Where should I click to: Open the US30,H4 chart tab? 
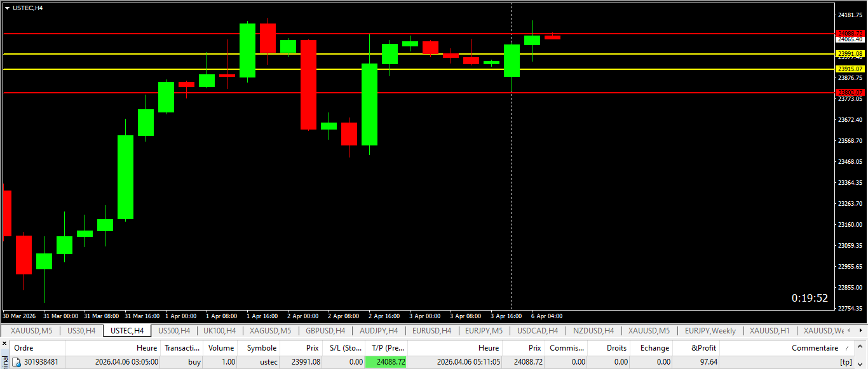(81, 331)
